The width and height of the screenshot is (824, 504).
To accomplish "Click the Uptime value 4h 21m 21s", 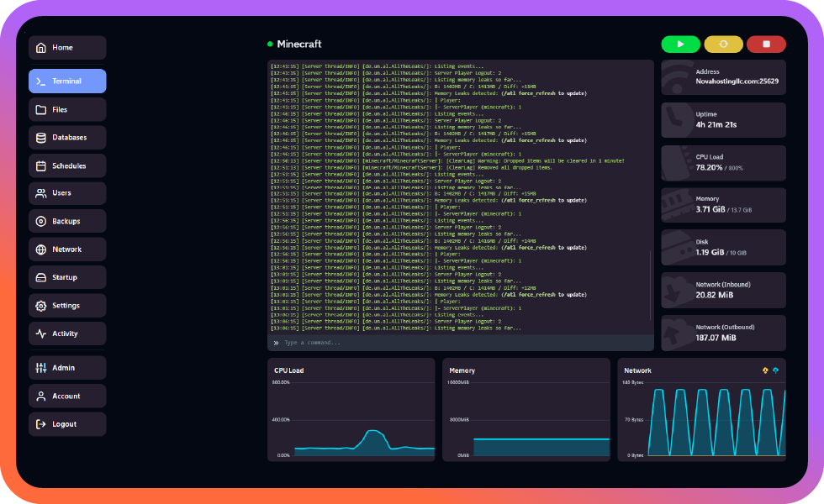I will point(716,125).
